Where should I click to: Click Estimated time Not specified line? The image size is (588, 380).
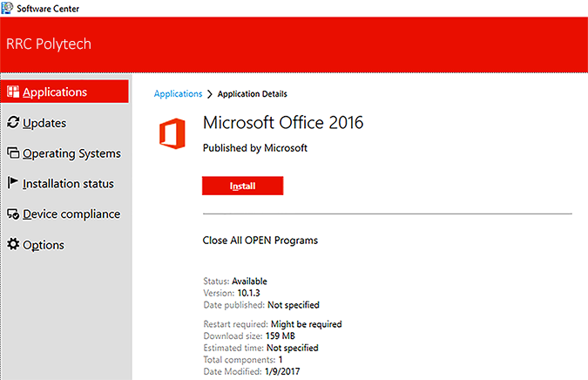pyautogui.click(x=261, y=348)
